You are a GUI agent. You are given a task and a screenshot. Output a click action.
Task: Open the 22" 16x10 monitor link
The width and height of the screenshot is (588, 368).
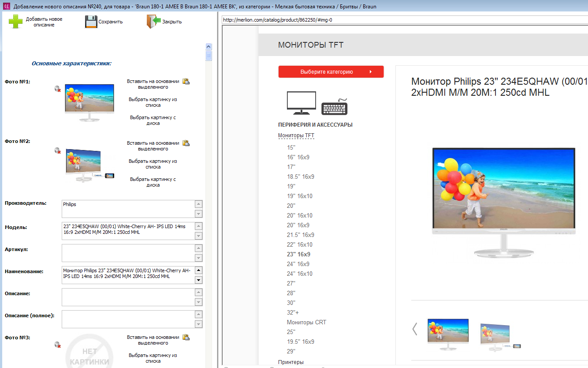[300, 244]
